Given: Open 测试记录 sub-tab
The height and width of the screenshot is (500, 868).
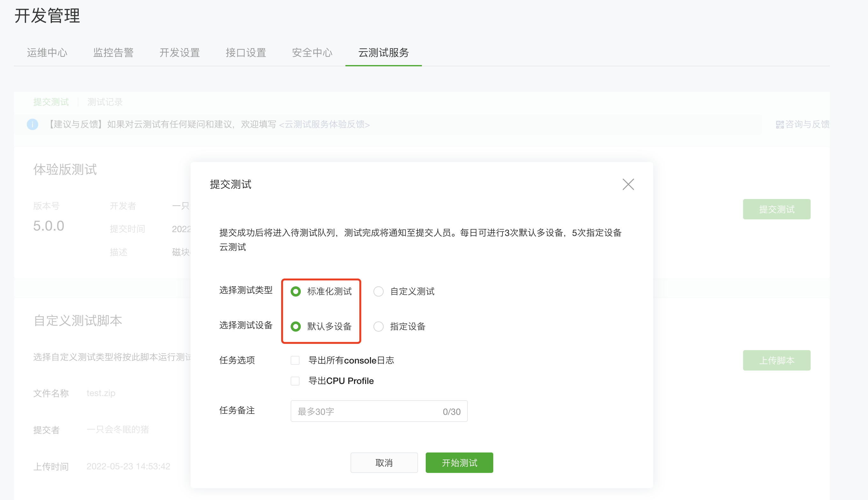Looking at the screenshot, I should tap(105, 102).
